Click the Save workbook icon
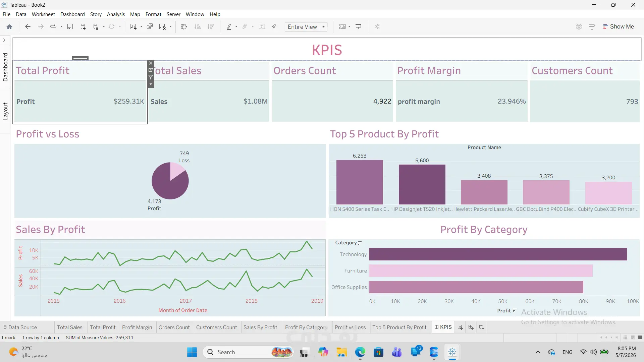644x362 pixels. point(70,27)
